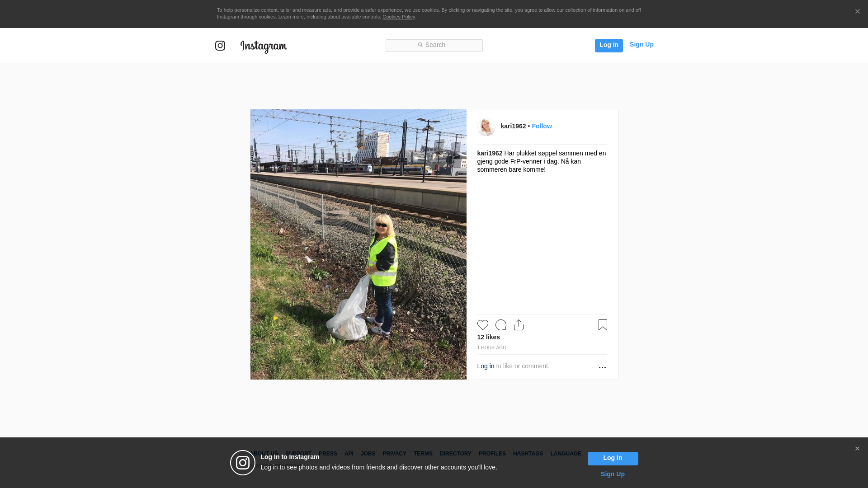Open the TERMS footer link
868x488 pixels.
(x=423, y=454)
